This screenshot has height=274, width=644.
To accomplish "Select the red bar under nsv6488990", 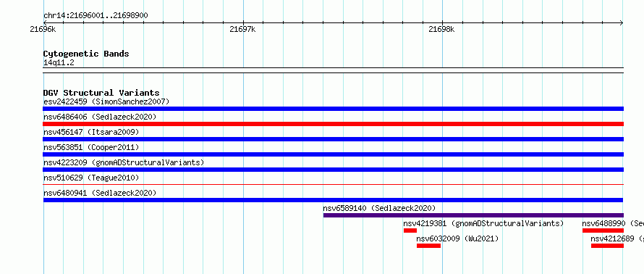I will click(x=603, y=231).
